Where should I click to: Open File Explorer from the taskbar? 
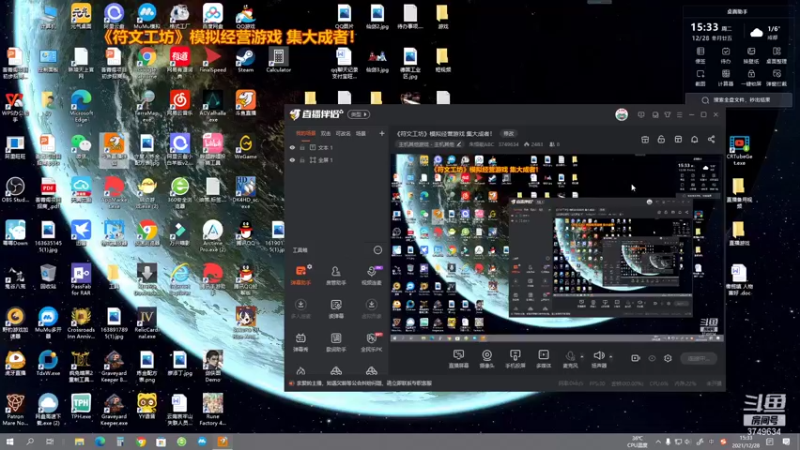79,442
